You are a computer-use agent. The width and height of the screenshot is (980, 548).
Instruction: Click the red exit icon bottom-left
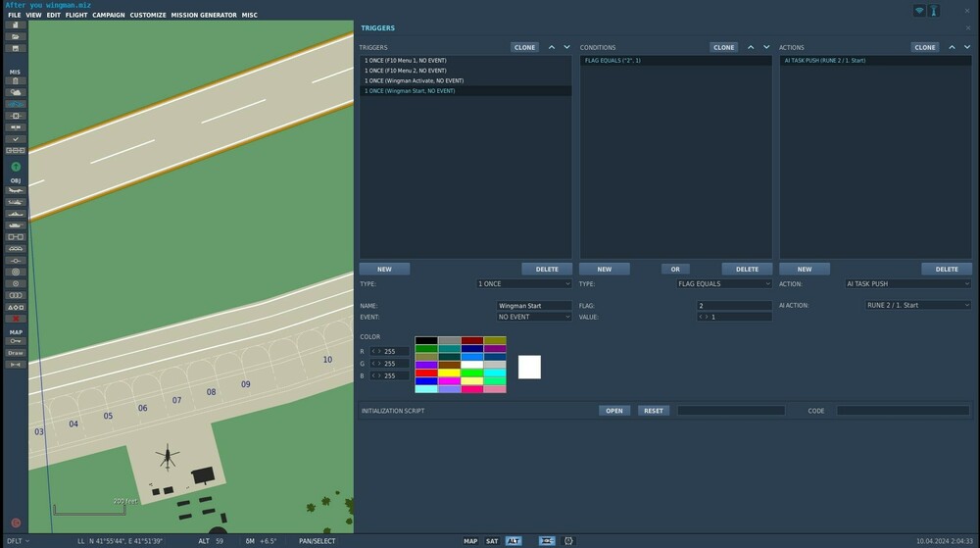tap(16, 523)
